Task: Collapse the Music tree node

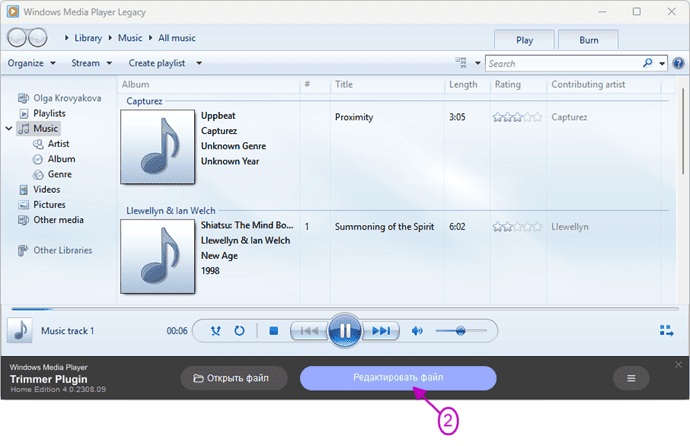Action: pos(9,128)
